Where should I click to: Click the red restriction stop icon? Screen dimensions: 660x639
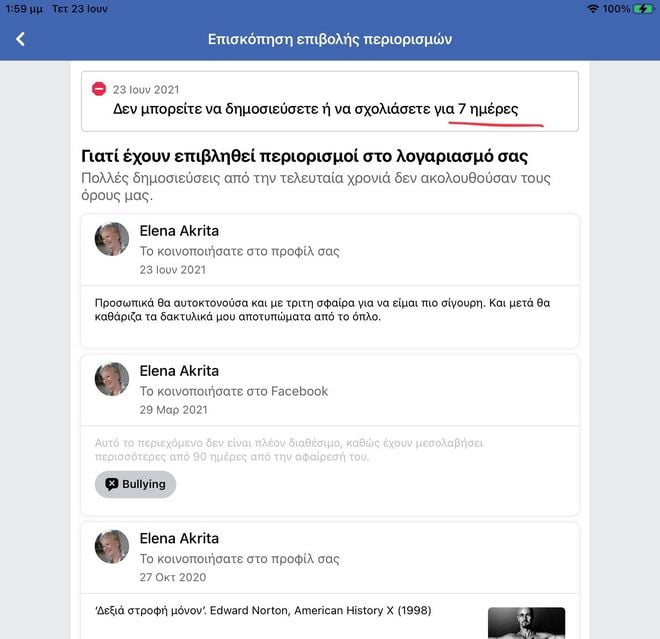[99, 89]
